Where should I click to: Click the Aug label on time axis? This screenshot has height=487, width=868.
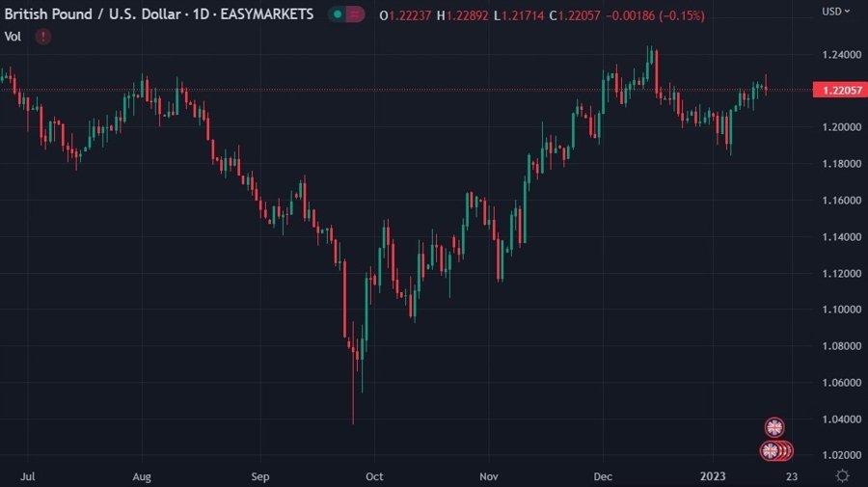pos(142,476)
